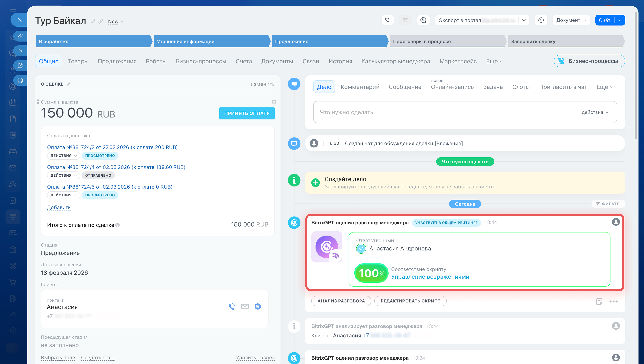644x364 pixels.
Task: Click the phone call icon in header
Action: click(387, 20)
